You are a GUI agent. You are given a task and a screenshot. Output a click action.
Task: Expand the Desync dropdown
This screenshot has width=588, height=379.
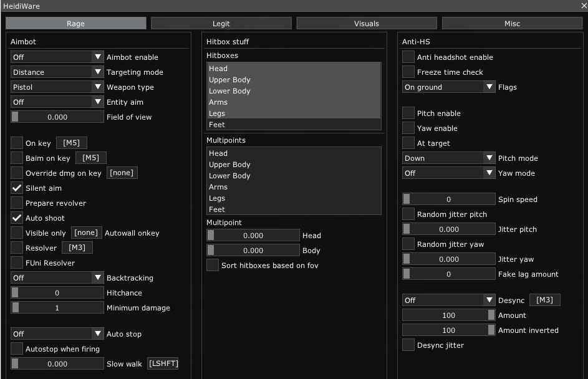click(x=448, y=300)
